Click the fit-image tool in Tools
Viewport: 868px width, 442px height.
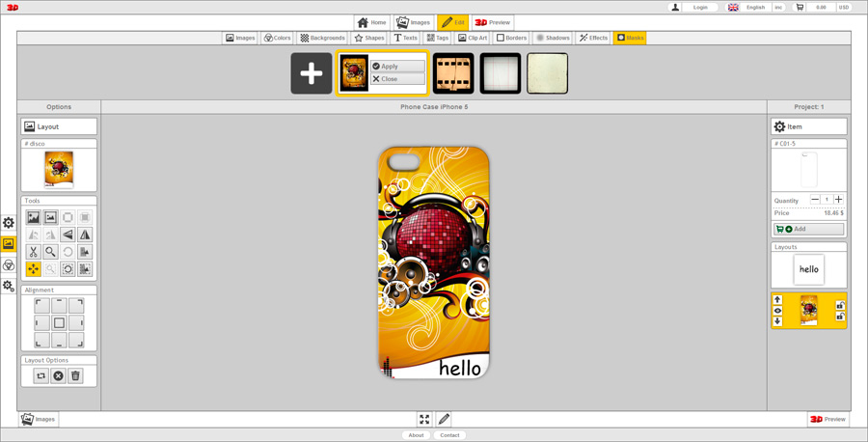pos(50,218)
